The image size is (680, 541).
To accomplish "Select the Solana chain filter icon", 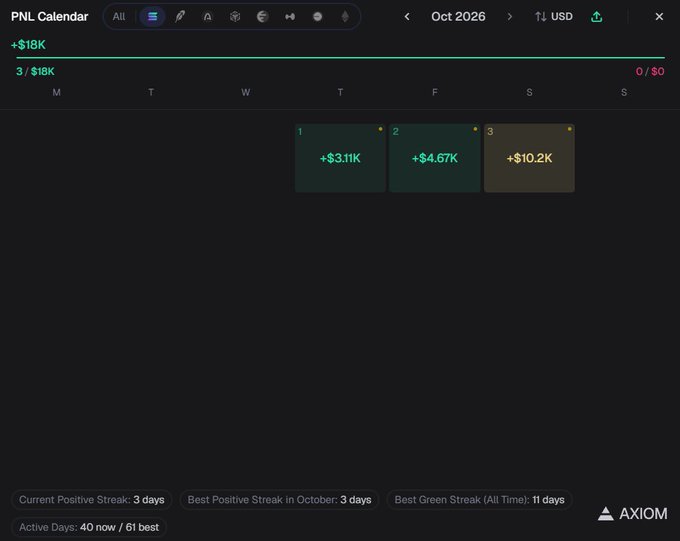I will tap(152, 16).
